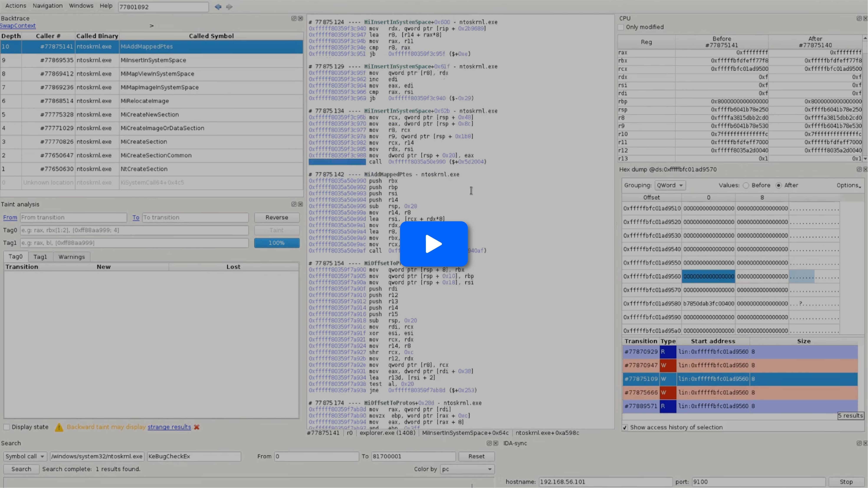Click the back navigation arrow icon
Viewport: 868px width, 488px height.
[x=218, y=7]
